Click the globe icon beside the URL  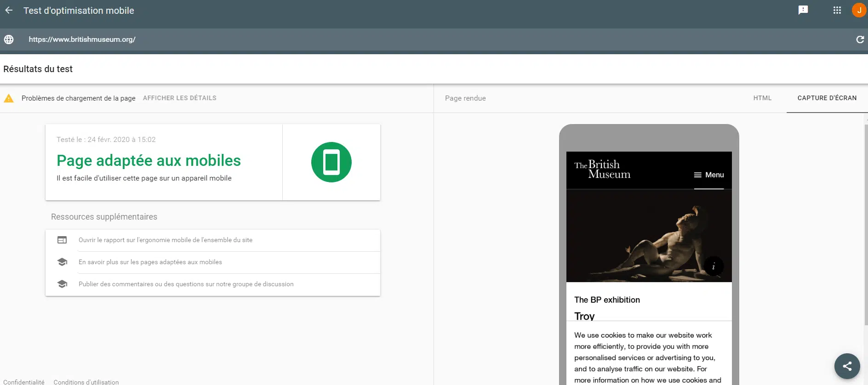pos(9,40)
